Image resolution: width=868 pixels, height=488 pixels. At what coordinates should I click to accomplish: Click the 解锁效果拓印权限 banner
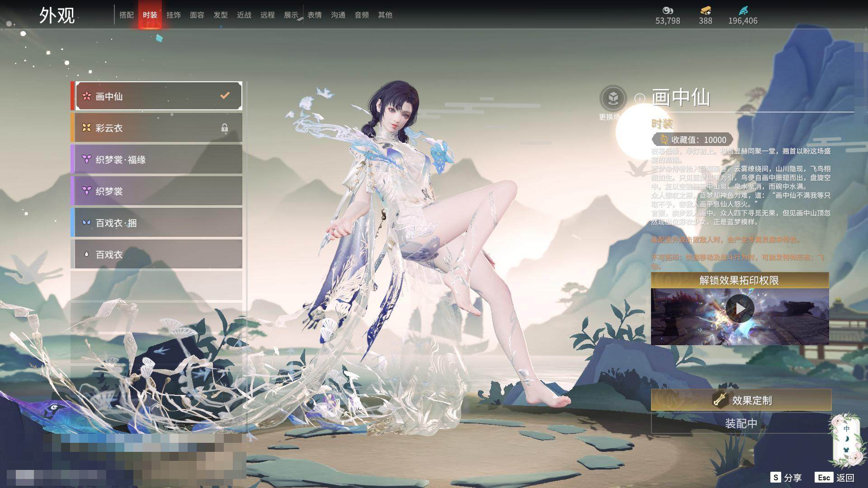point(740,280)
